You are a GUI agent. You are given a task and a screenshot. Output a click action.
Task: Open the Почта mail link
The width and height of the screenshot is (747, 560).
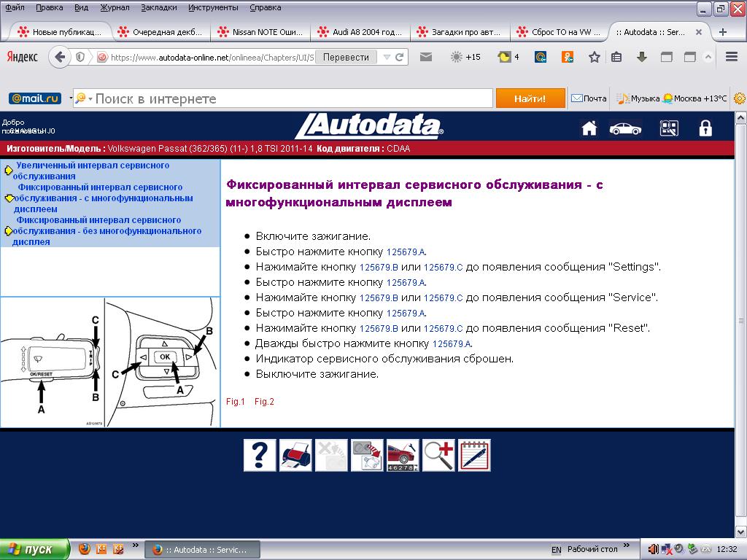589,98
